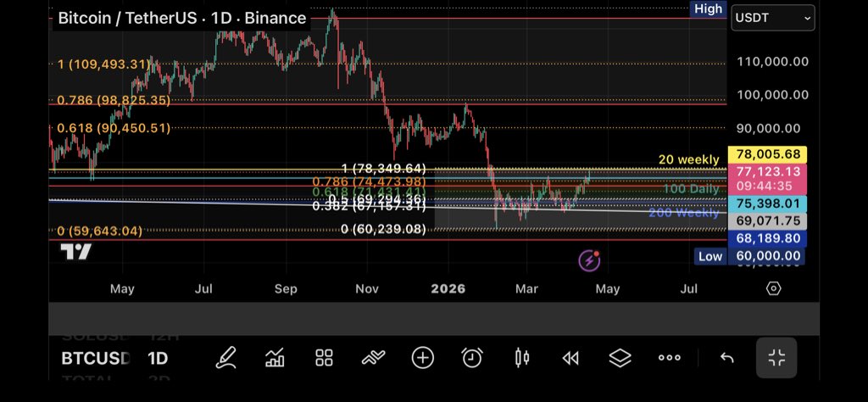Screen dimensions: 868x402
Task: Tap the purple lightning bolt icon
Action: click(x=589, y=260)
